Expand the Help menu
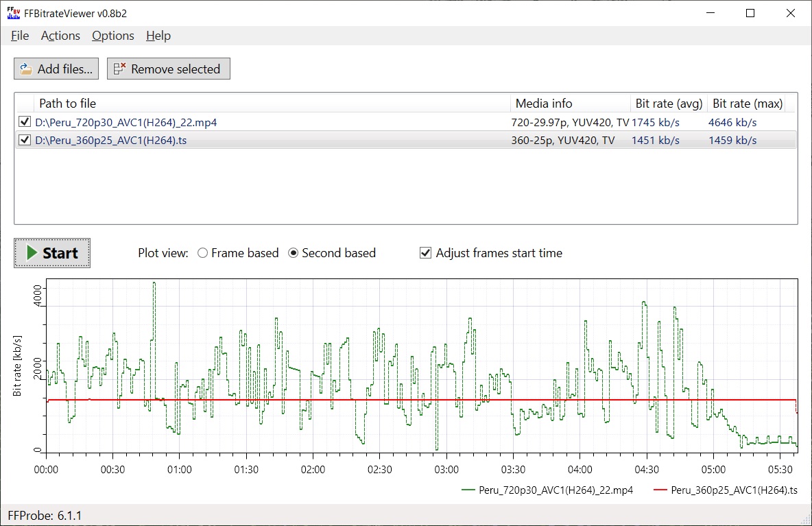This screenshot has width=812, height=526. 158,36
